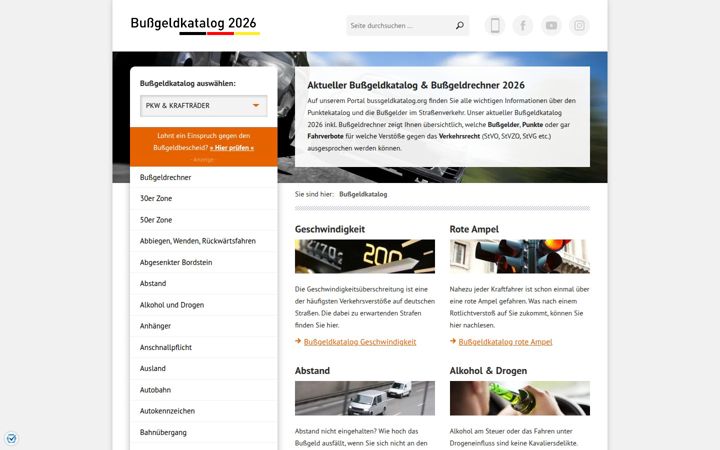Open Anschnallpflicht sidebar entry
This screenshot has height=450, width=720.
tap(204, 347)
